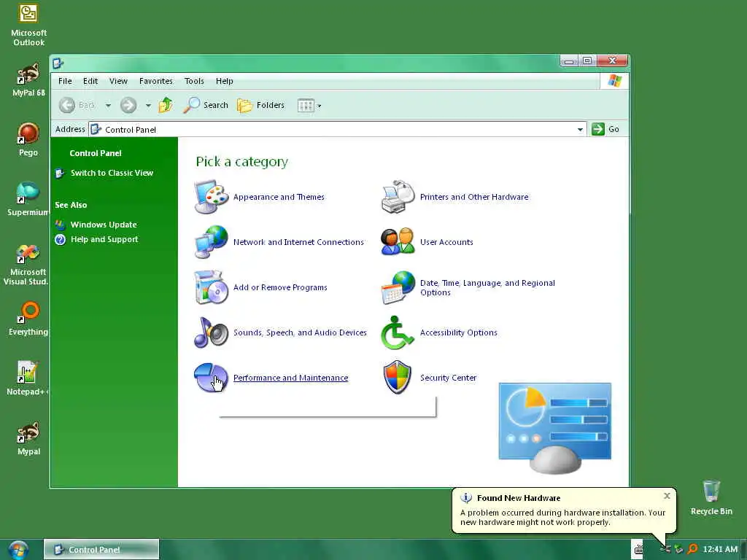
Task: Open the Favorites menu
Action: [156, 81]
